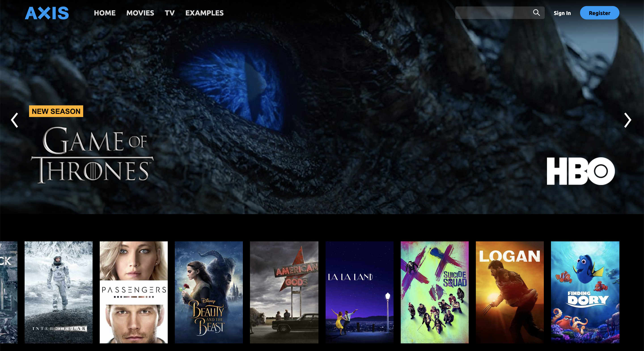Viewport: 644px width, 351px height.
Task: Open the TV nav item
Action: [x=169, y=13]
